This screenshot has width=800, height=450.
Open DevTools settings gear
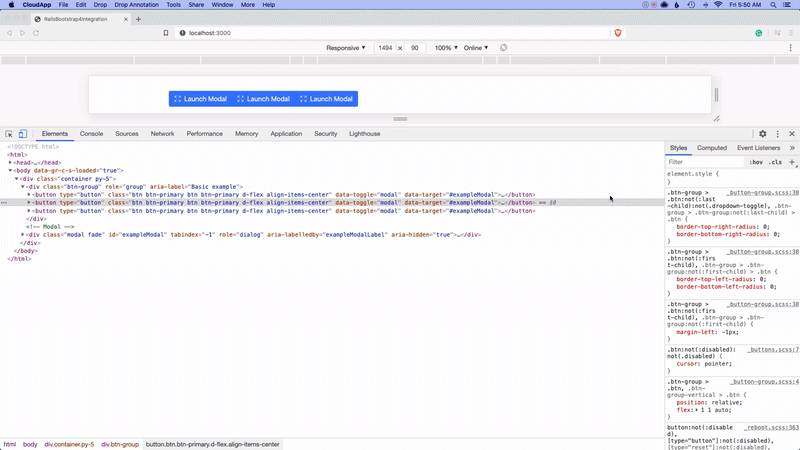click(x=762, y=134)
